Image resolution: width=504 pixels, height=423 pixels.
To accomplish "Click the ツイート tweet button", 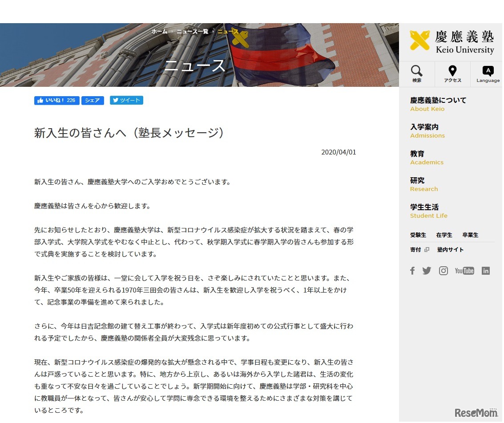I will pos(126,100).
